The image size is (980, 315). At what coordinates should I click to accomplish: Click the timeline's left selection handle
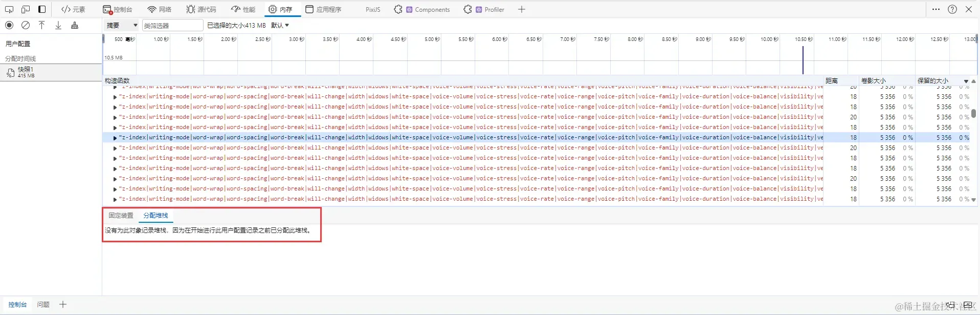[103, 39]
